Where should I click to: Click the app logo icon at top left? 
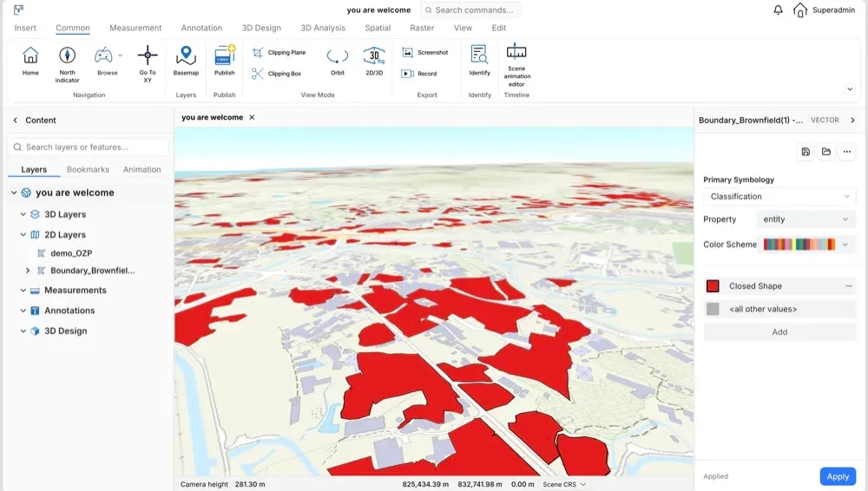(x=18, y=10)
